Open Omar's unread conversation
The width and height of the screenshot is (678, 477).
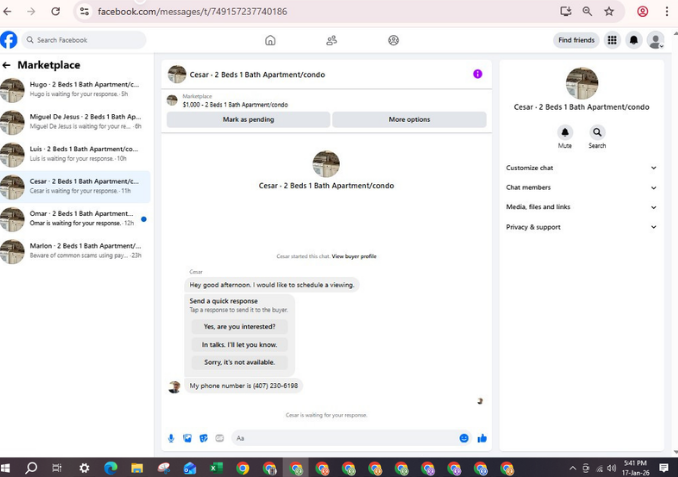coord(75,218)
